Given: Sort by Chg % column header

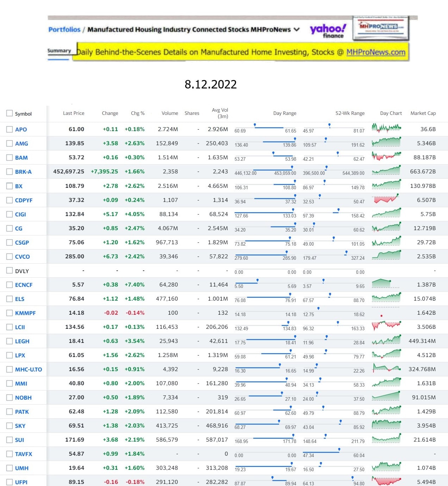Looking at the screenshot, I should [x=138, y=113].
